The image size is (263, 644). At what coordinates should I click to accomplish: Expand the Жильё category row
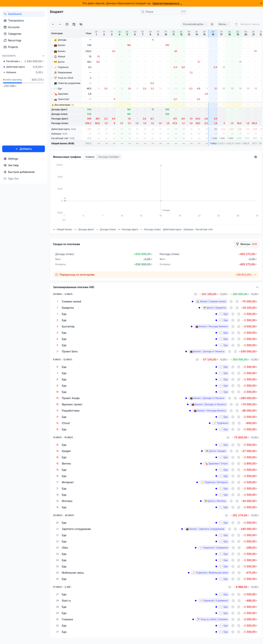[x=52, y=56]
